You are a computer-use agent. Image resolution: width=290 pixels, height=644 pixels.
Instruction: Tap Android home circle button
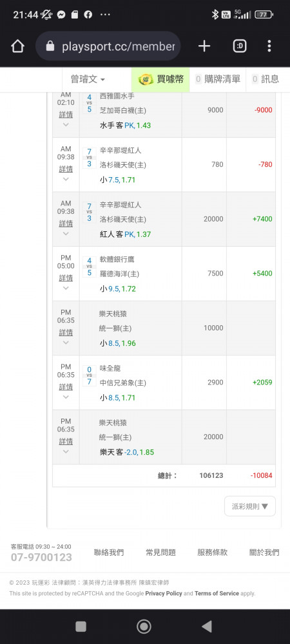click(x=144, y=627)
